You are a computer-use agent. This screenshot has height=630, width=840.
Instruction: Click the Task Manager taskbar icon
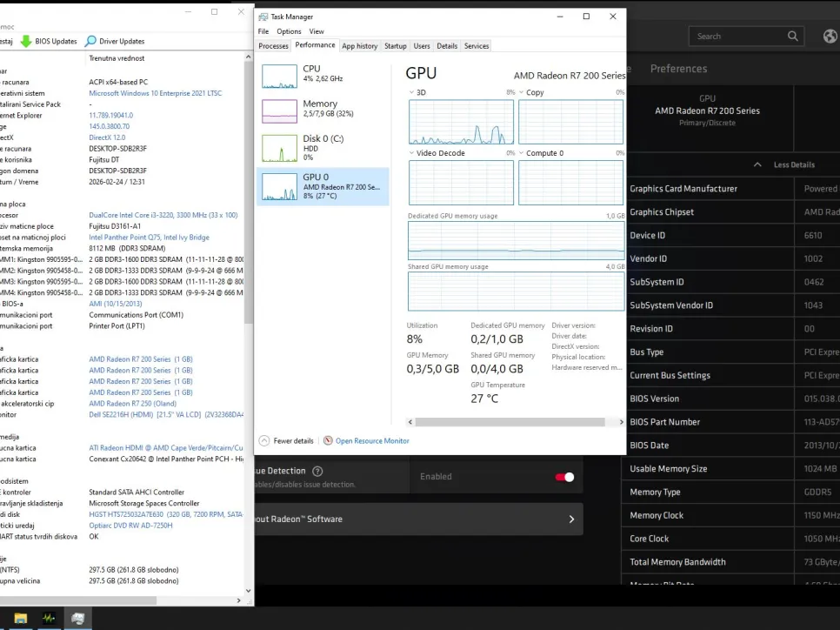pos(49,619)
